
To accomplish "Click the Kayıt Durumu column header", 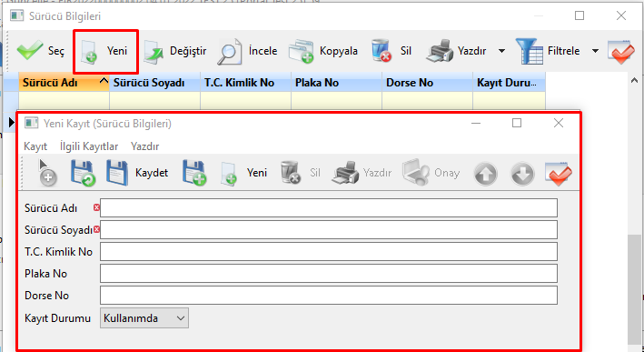I will click(x=509, y=83).
